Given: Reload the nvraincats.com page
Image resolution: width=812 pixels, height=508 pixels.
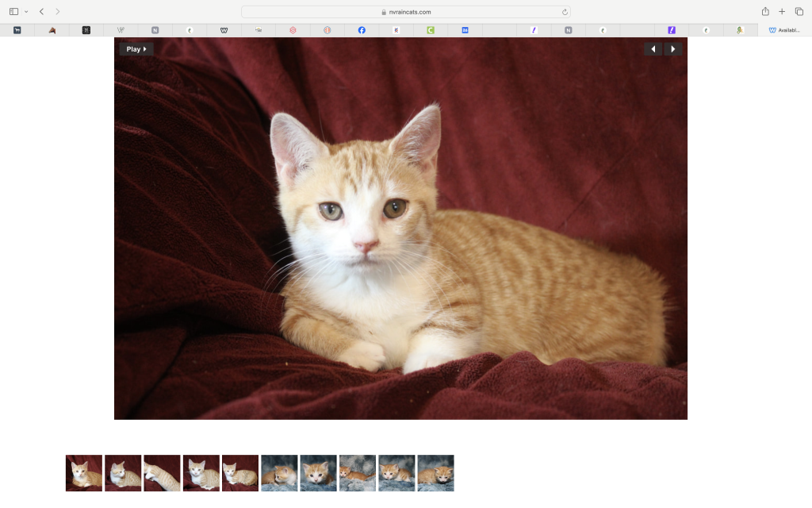Looking at the screenshot, I should (565, 12).
